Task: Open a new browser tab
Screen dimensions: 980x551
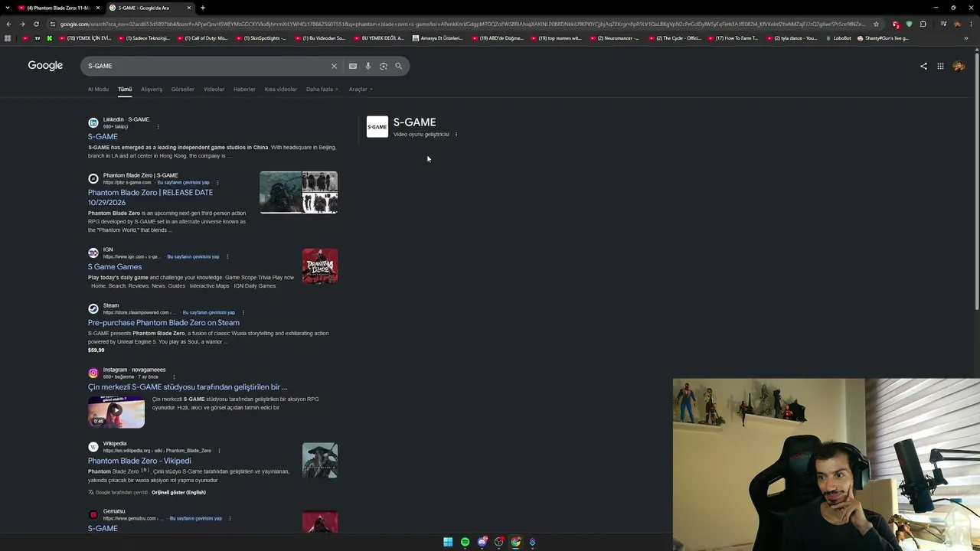Action: tap(202, 8)
